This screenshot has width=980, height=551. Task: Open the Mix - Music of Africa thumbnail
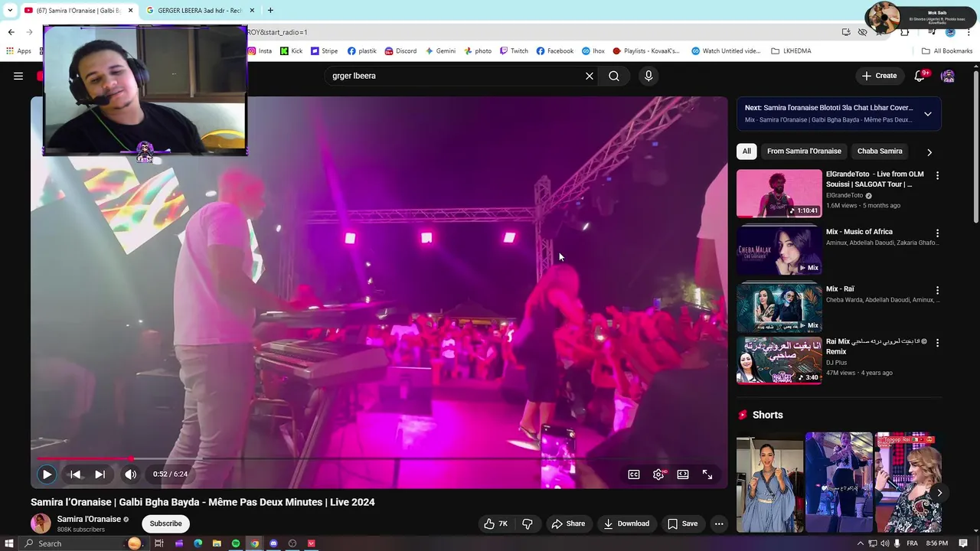click(x=779, y=251)
